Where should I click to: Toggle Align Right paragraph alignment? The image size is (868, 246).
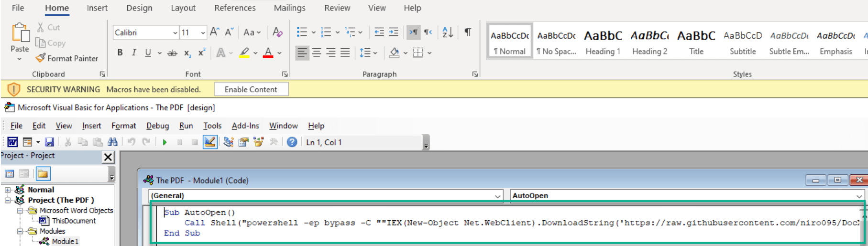(x=331, y=53)
